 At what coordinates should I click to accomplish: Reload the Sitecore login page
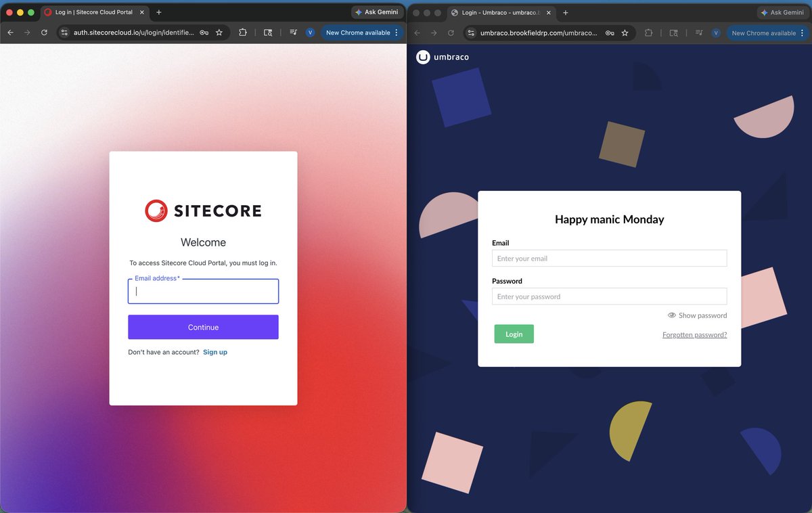point(44,32)
